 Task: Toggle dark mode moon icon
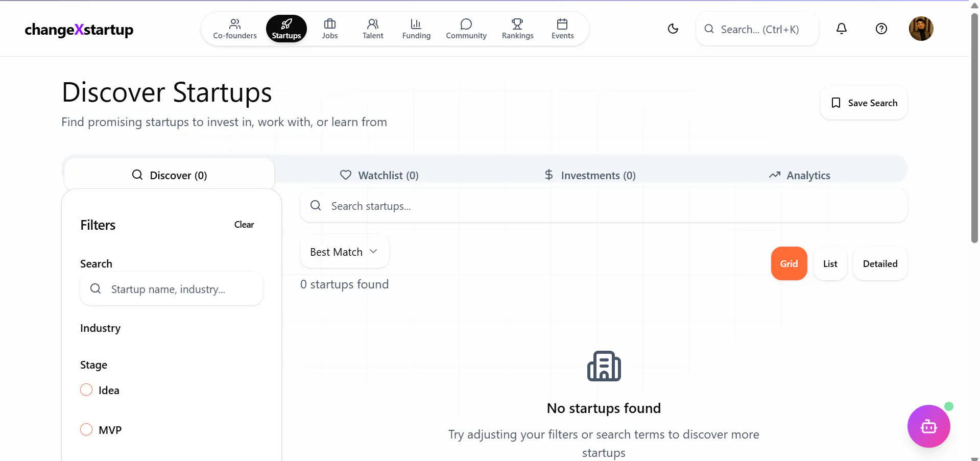[x=673, y=29]
